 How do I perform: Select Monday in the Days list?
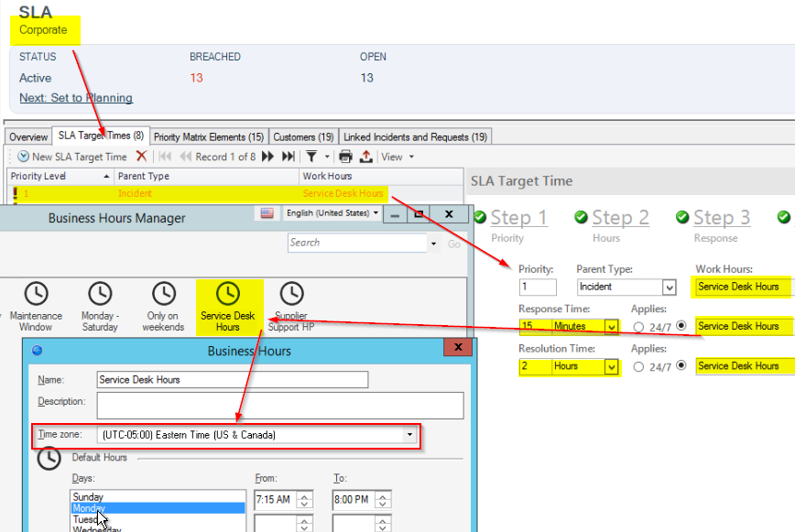point(89,508)
